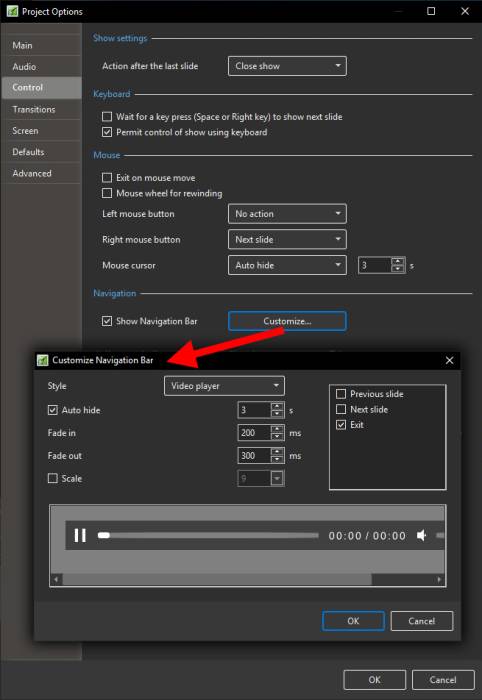Click the playback progress slider in preview
The image size is (482, 700).
[208, 535]
